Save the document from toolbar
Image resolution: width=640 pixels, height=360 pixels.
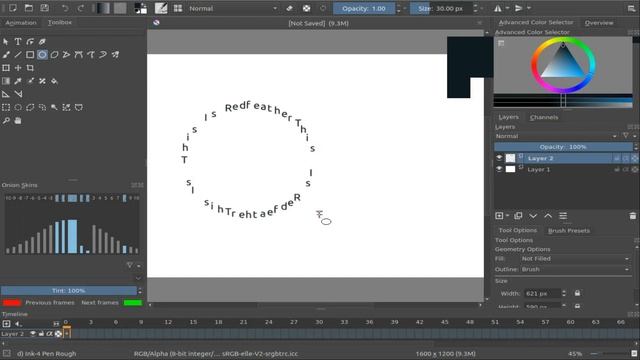44,8
